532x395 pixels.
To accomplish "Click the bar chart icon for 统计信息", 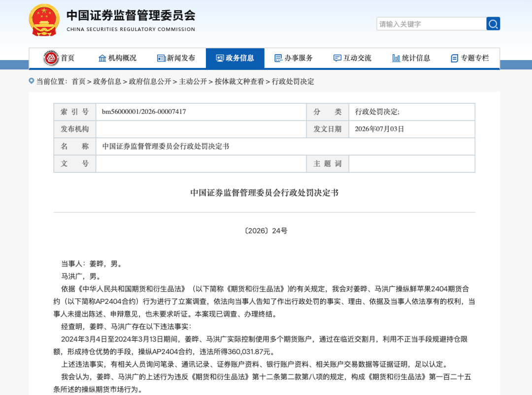I will (x=396, y=59).
